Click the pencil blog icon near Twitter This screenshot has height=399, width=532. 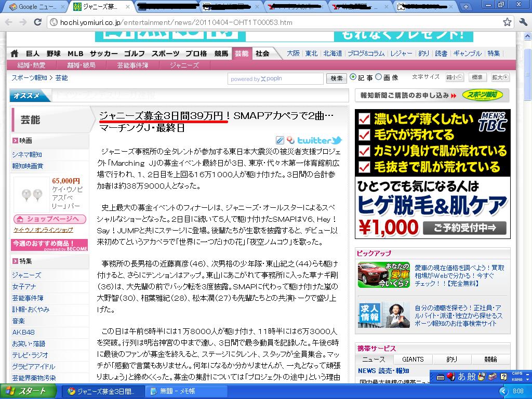(280, 140)
